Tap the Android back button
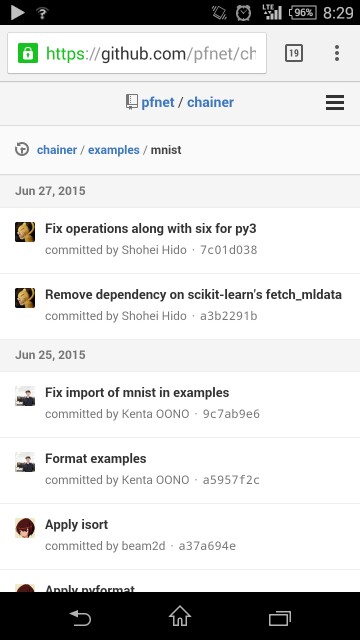 [80, 617]
